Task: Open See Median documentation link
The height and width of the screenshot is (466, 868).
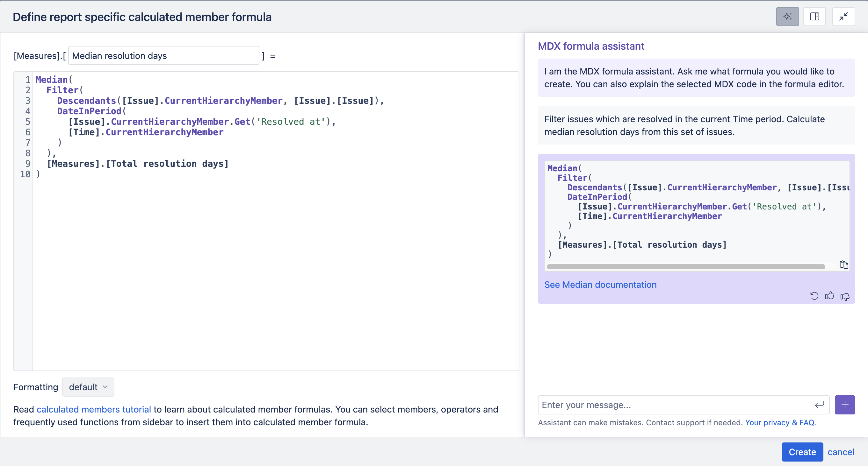Action: (x=600, y=285)
